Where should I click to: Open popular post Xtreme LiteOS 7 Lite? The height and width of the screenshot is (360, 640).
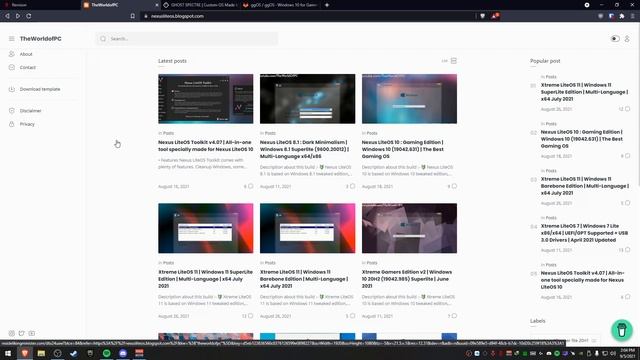[584, 233]
